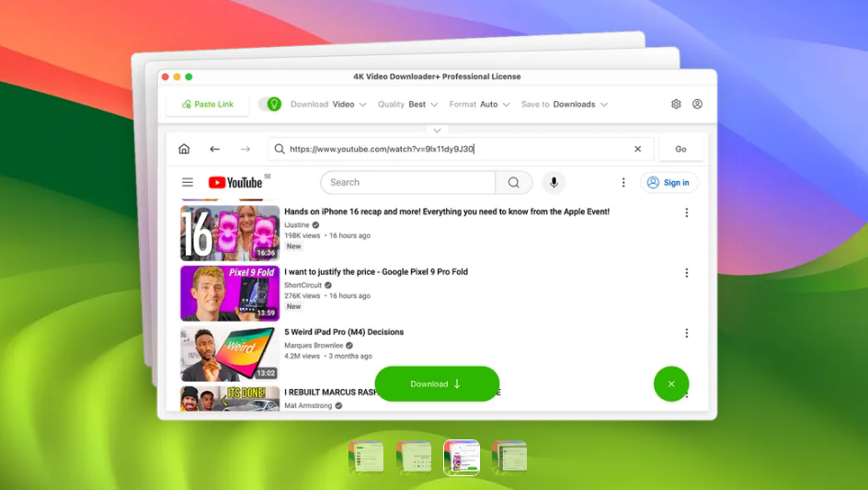Start voice search with microphone icon

point(554,182)
